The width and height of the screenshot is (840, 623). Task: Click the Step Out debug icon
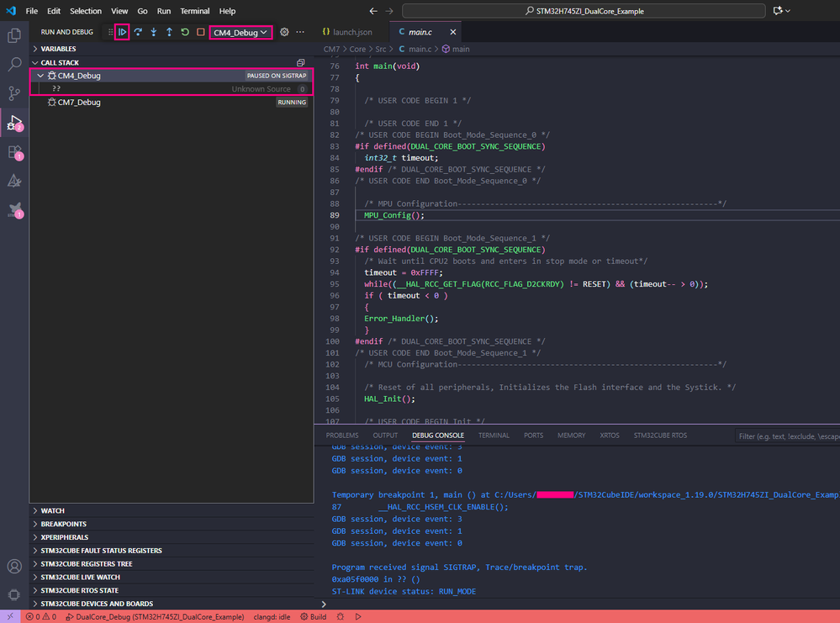click(169, 32)
